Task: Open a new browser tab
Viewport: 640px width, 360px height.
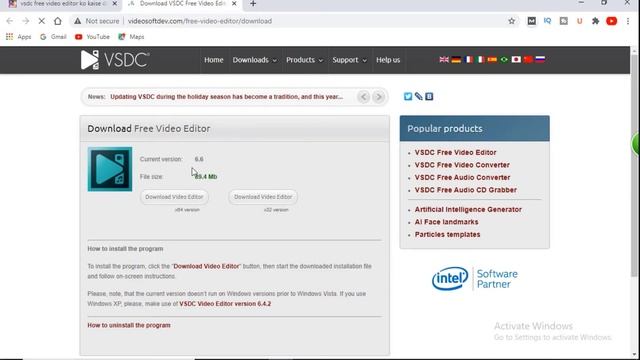Action: [x=253, y=4]
